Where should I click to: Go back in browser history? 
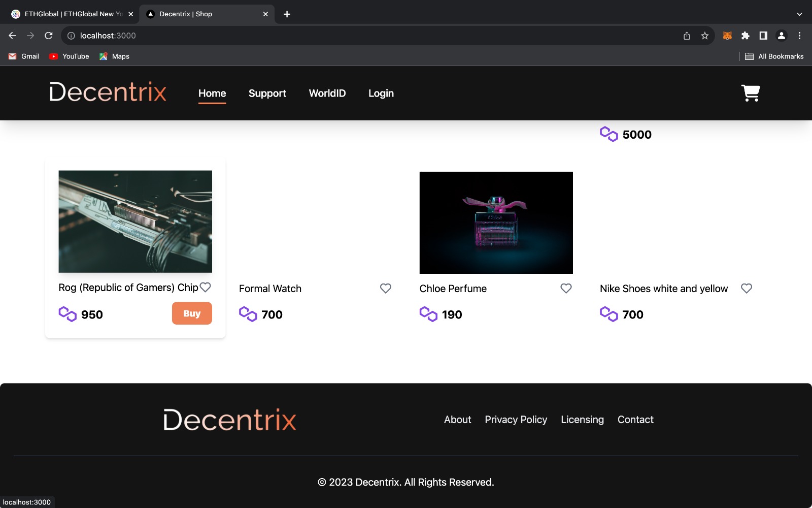point(12,36)
